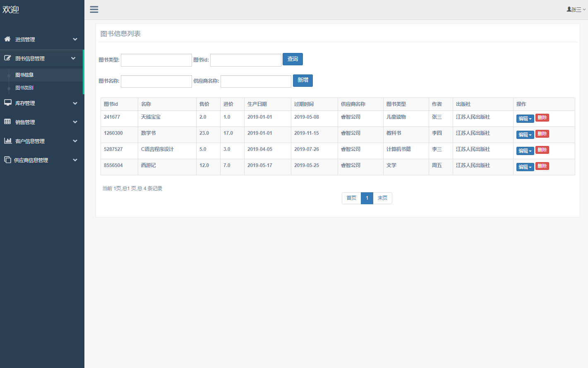Click the hamburger menu icon in header
588x368 pixels.
point(94,10)
